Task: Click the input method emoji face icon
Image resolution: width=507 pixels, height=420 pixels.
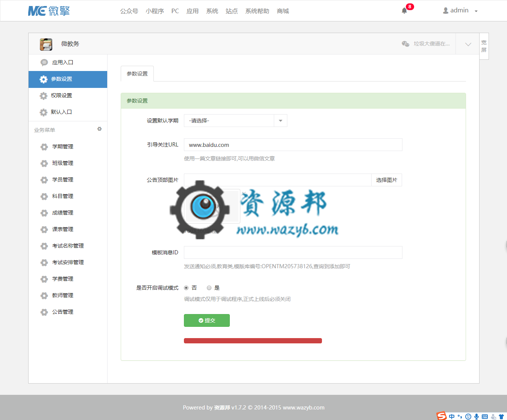Action: click(x=468, y=416)
